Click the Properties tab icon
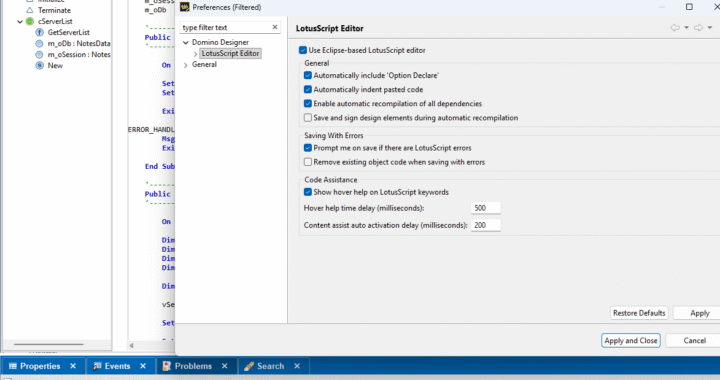Image resolution: width=720 pixels, height=380 pixels. [13, 366]
